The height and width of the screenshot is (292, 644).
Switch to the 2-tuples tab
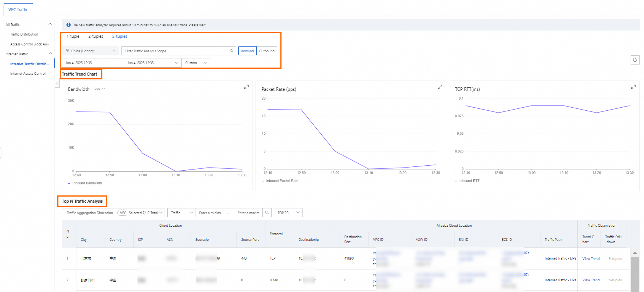point(95,37)
